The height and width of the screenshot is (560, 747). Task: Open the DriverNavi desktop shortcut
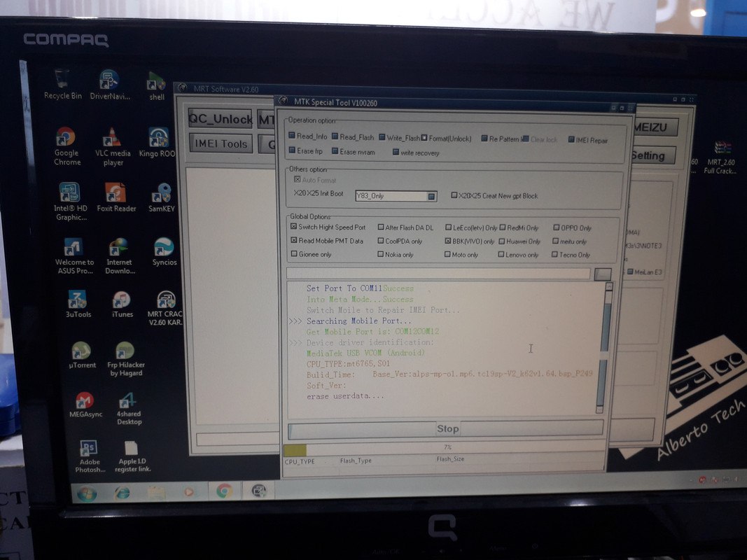[110, 85]
